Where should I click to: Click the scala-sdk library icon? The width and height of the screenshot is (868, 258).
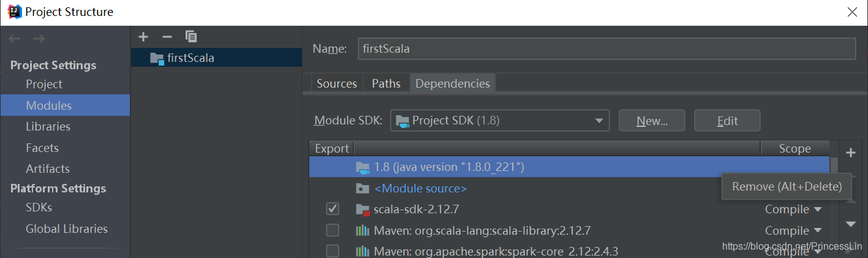pyautogui.click(x=363, y=210)
